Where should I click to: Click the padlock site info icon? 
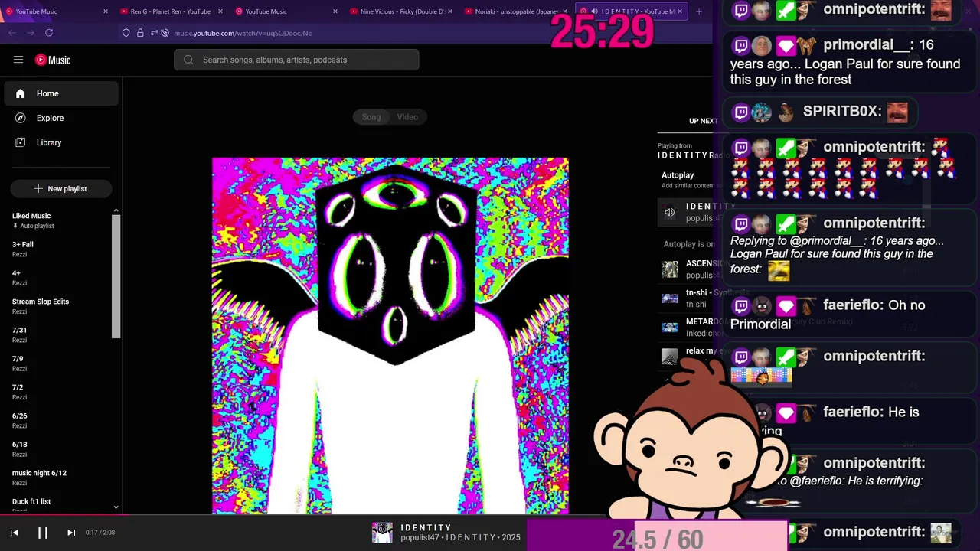[x=140, y=33]
